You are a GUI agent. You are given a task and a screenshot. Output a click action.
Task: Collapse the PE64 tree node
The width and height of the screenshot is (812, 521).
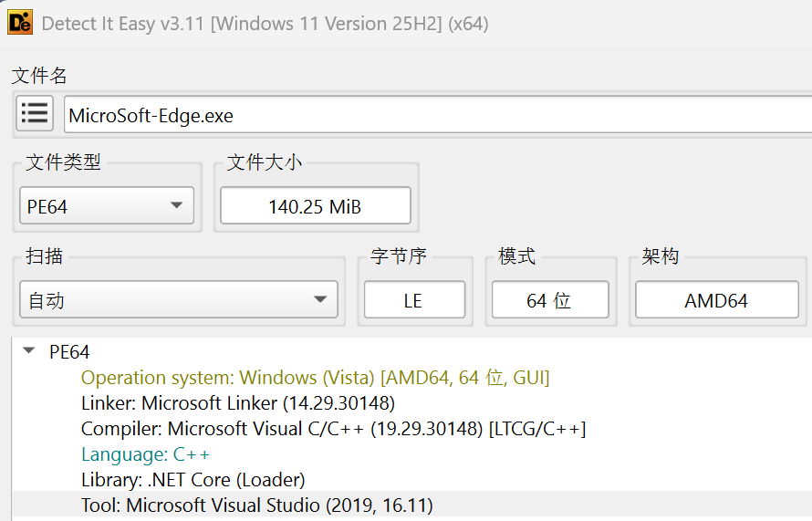(x=29, y=351)
